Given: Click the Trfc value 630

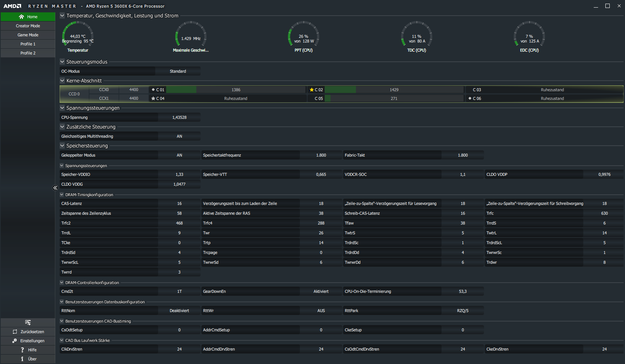Looking at the screenshot, I should click(604, 213).
